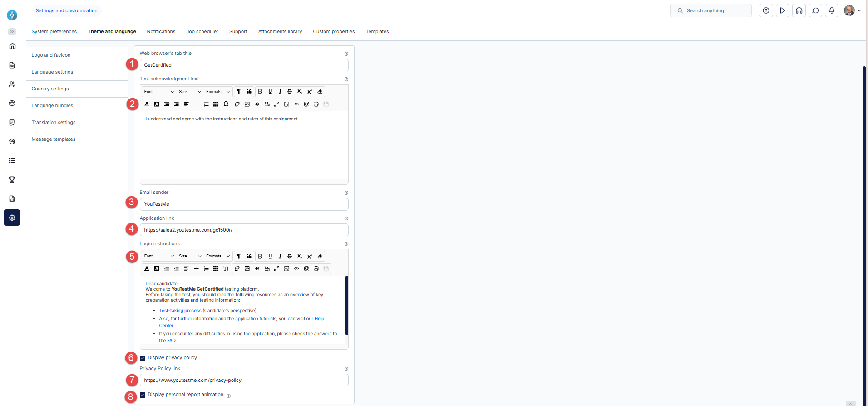Image resolution: width=868 pixels, height=406 pixels.
Task: Toggle Display personal report animation checkbox
Action: click(x=143, y=395)
